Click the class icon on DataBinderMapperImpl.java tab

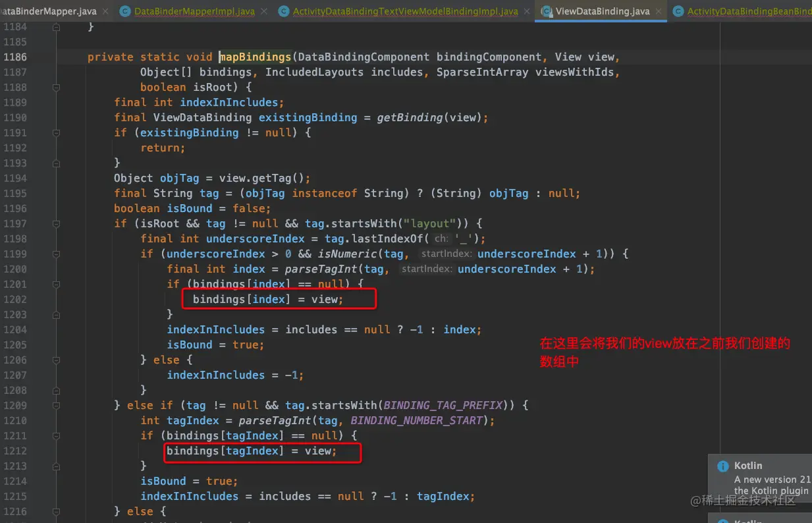click(124, 11)
